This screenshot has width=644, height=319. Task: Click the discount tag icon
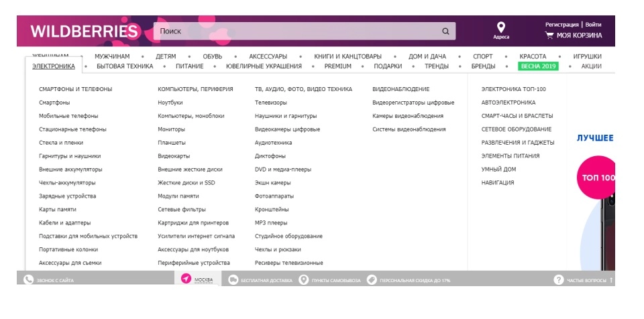(x=371, y=280)
